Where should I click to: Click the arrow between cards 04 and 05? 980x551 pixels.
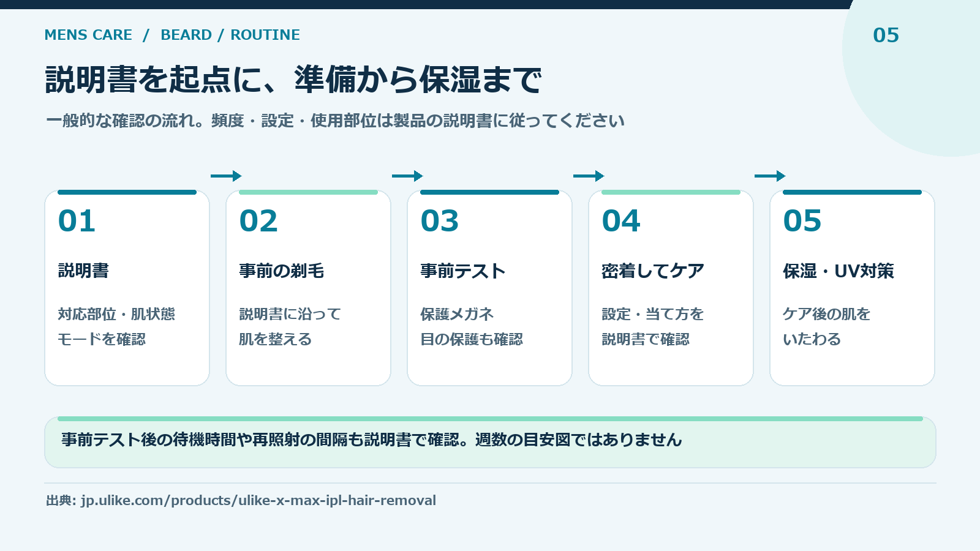click(770, 176)
